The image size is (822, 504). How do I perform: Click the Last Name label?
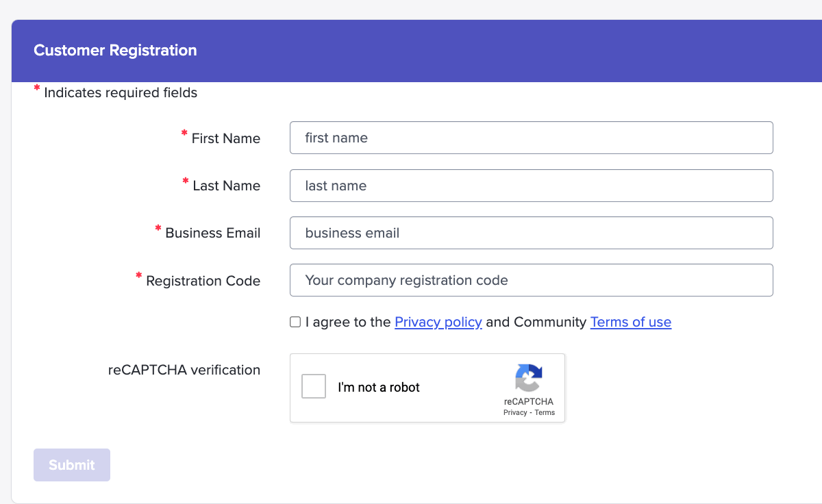point(226,186)
